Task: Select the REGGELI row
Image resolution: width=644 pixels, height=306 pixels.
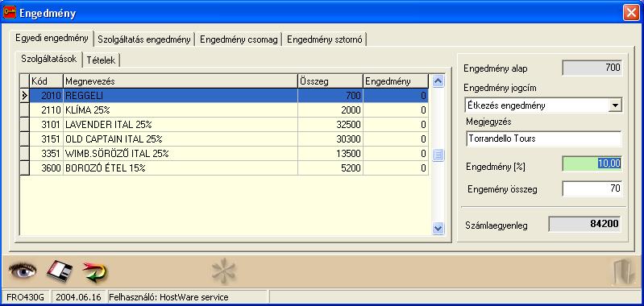Action: pos(224,96)
